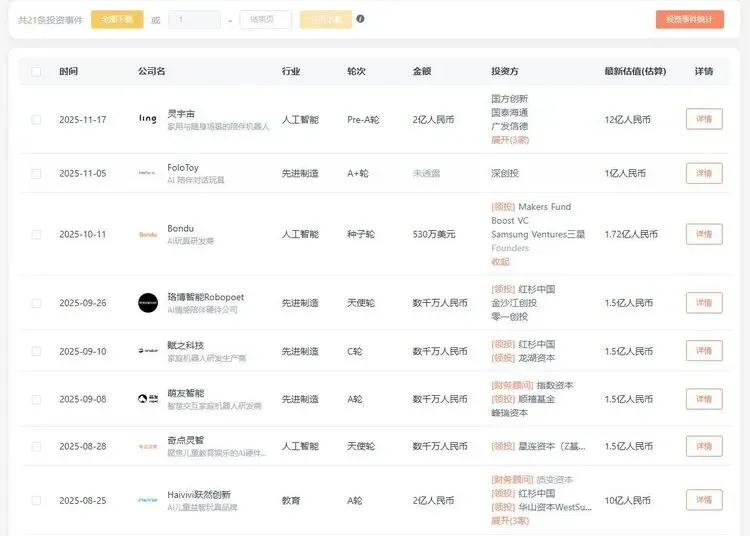Click the Bondu company logo

(148, 234)
